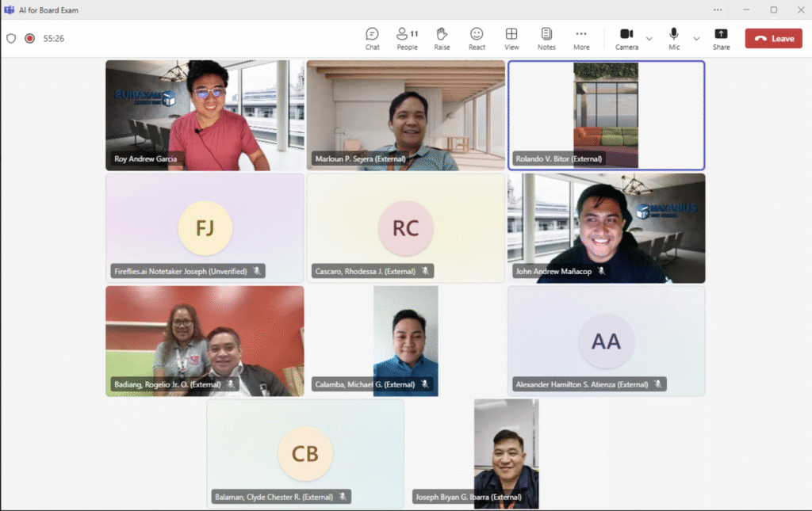Click the recording indicator icon

coord(30,38)
